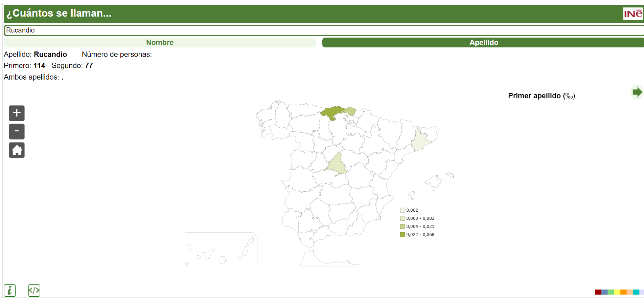644x299 pixels.
Task: Click the 0,004 - 0,021 legend entry
Action: point(417,227)
